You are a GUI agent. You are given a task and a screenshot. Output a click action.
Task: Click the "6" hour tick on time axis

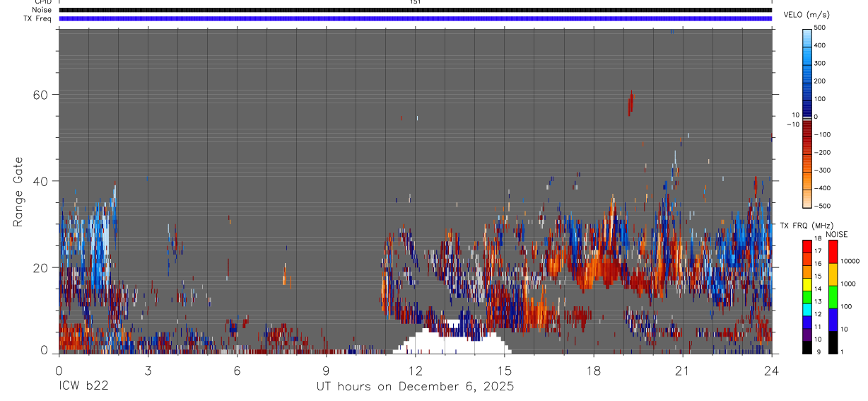point(237,371)
